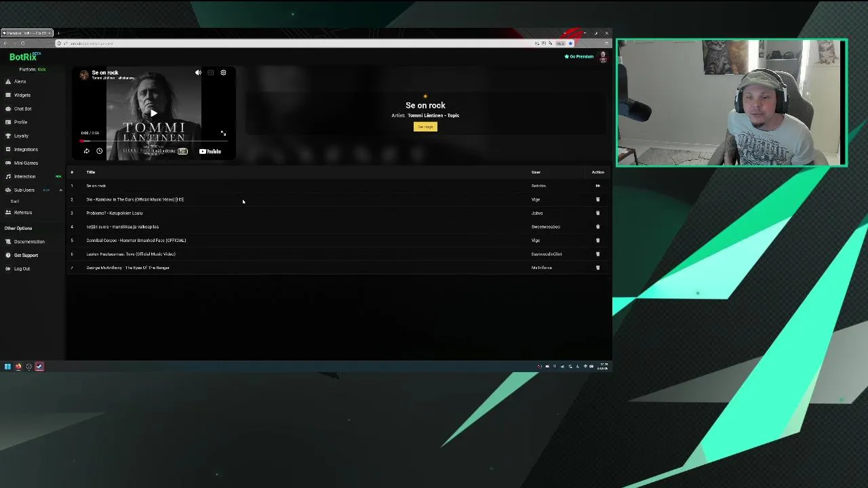Toggle subtitles in the video player

point(210,73)
